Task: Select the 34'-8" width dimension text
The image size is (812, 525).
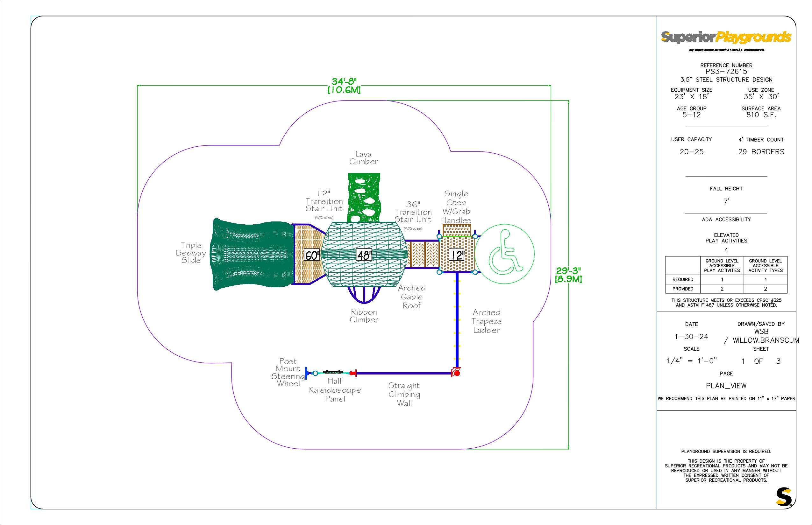Action: [x=344, y=81]
